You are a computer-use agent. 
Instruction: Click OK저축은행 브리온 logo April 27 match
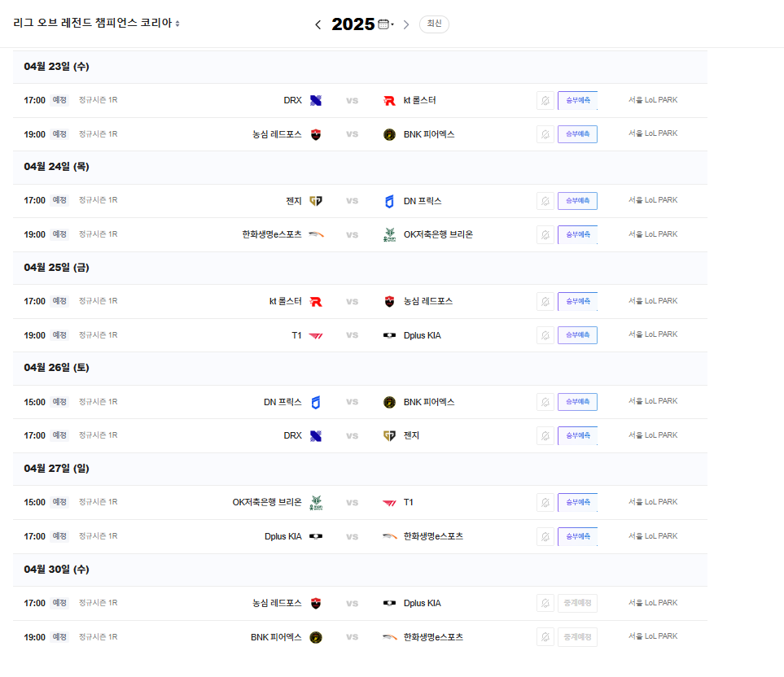tap(316, 502)
